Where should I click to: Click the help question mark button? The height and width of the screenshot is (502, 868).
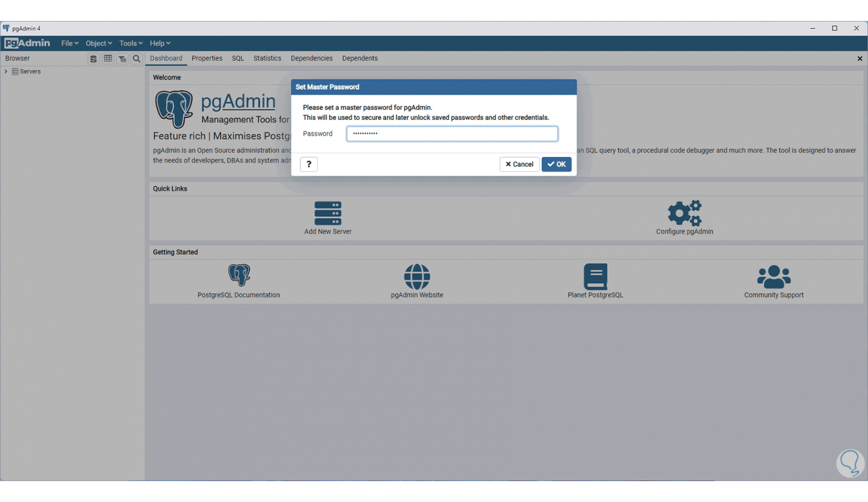[309, 164]
